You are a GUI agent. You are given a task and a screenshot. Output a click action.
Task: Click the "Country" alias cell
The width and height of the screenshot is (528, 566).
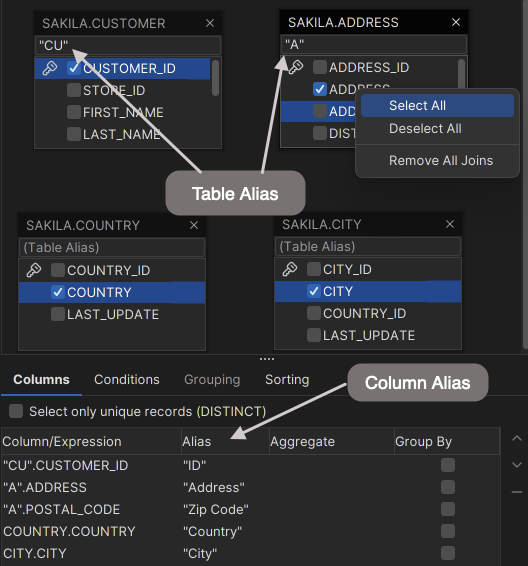(x=226, y=531)
